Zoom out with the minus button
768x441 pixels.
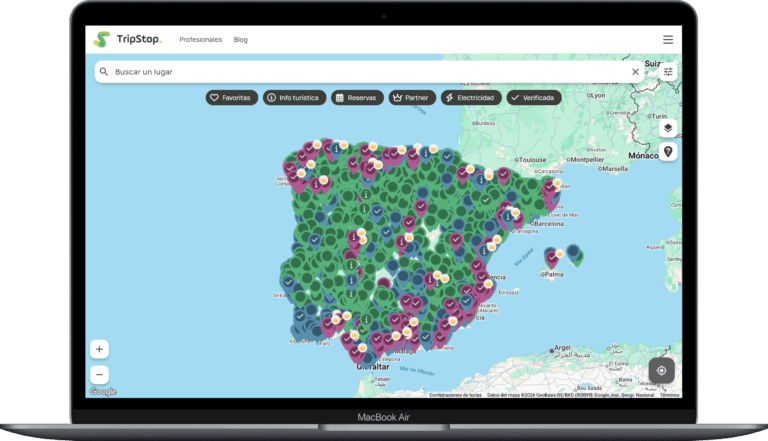coord(99,375)
